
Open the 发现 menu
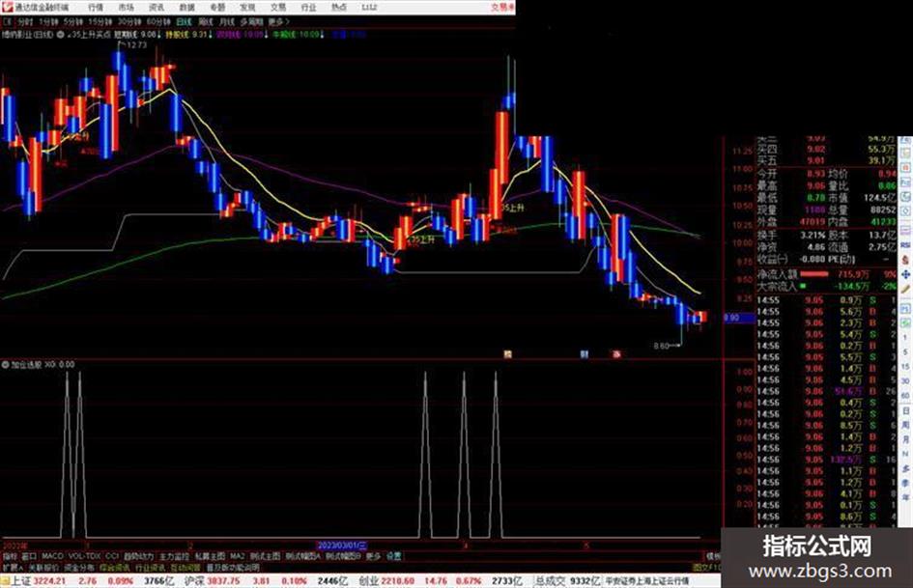[x=248, y=8]
